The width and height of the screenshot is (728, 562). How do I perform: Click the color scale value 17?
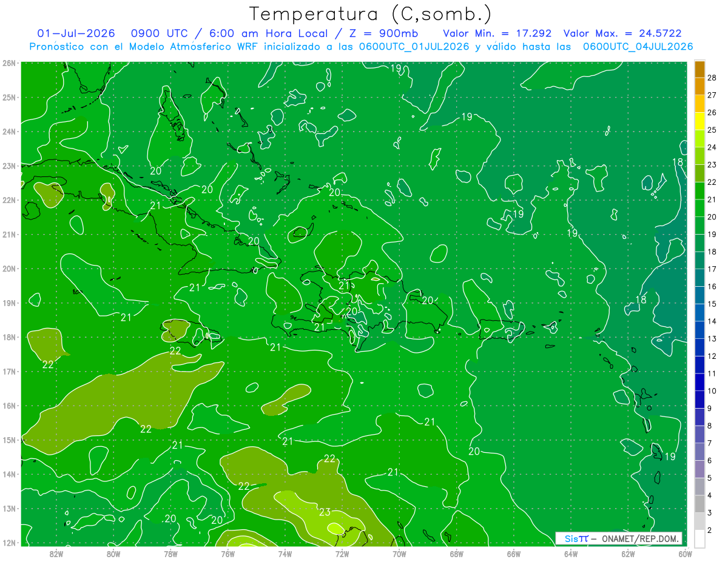pyautogui.click(x=712, y=269)
